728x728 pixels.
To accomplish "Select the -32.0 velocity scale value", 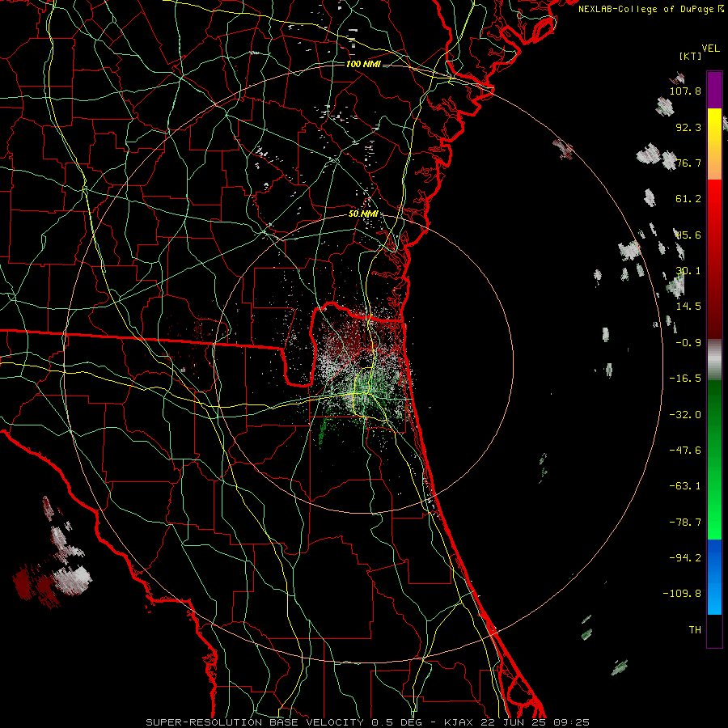I will pos(685,415).
